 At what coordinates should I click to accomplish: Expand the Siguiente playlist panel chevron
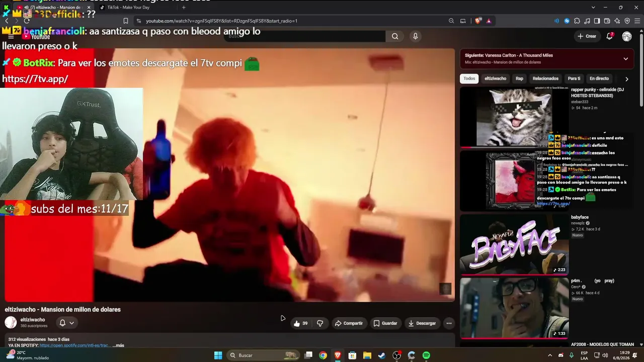pos(625,58)
